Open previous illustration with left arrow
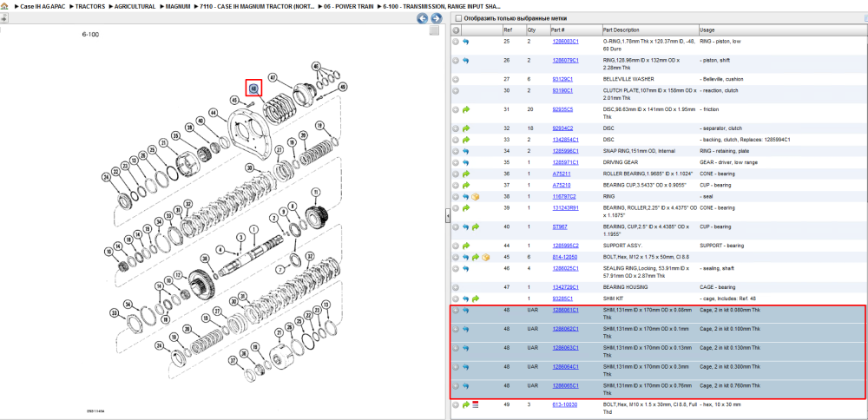Screen dimensions: 868x420 (x=423, y=18)
